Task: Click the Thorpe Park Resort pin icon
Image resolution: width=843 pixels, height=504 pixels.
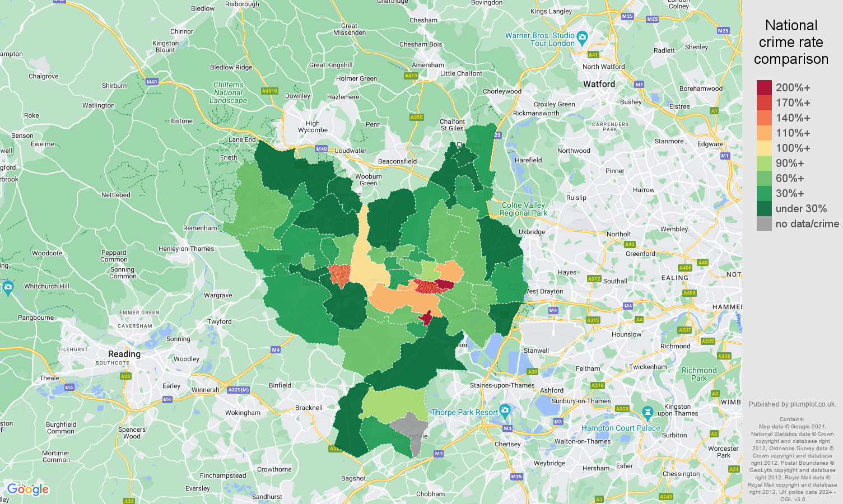Action: [x=505, y=410]
